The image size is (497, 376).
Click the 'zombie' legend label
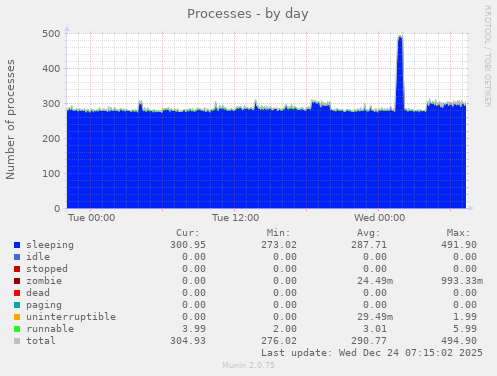pyautogui.click(x=44, y=281)
